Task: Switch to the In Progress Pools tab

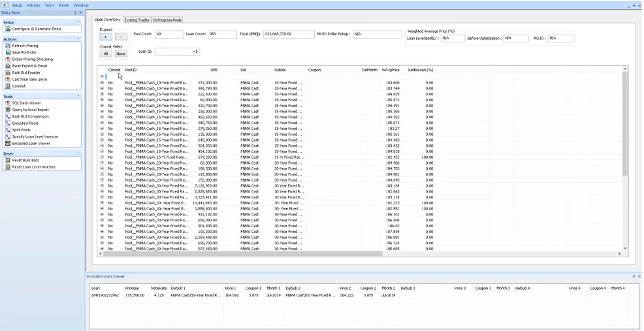Action: click(x=167, y=20)
